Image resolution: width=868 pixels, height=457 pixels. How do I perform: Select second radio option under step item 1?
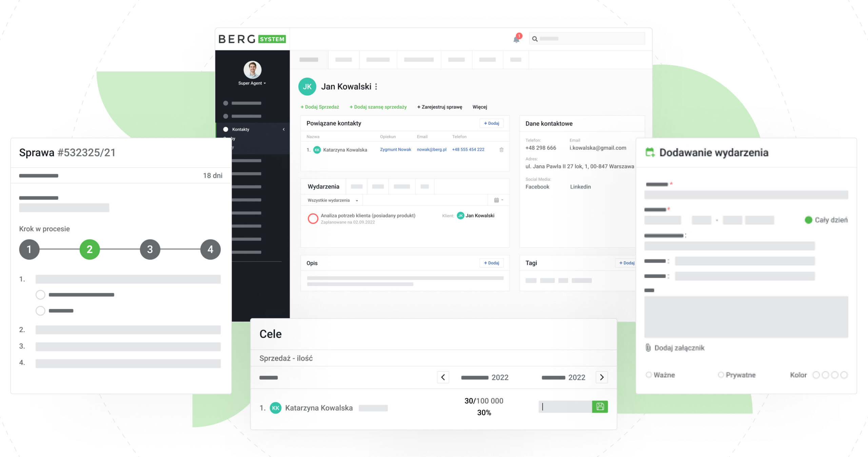40,311
